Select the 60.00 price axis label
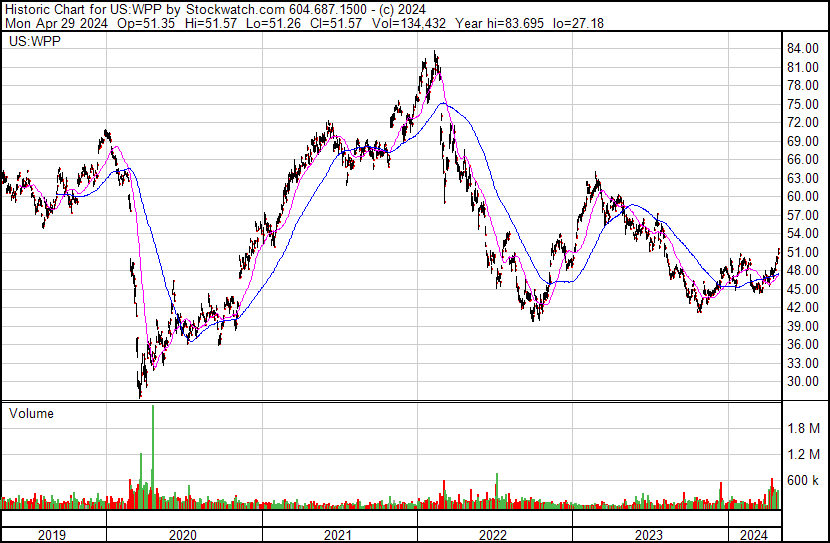 click(x=803, y=196)
